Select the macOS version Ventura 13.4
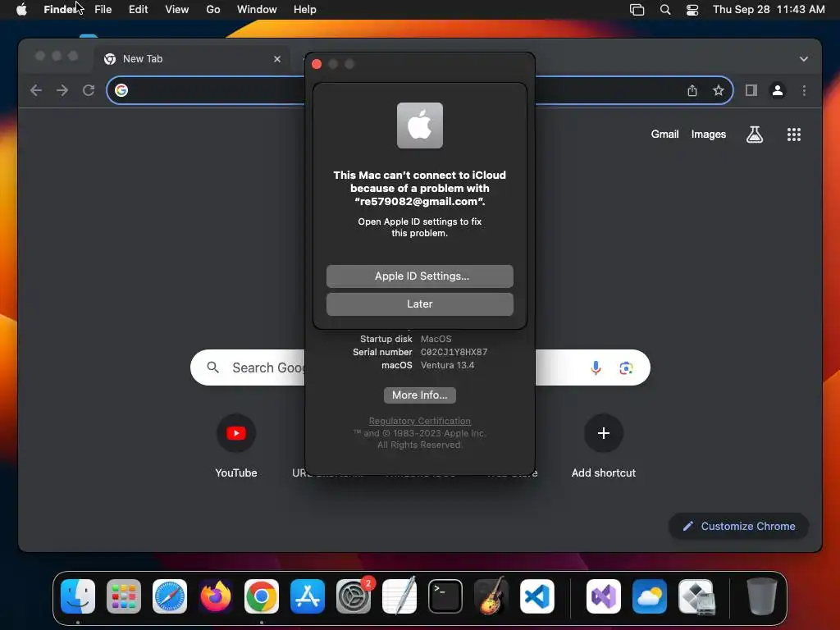This screenshot has width=840, height=630. (447, 365)
